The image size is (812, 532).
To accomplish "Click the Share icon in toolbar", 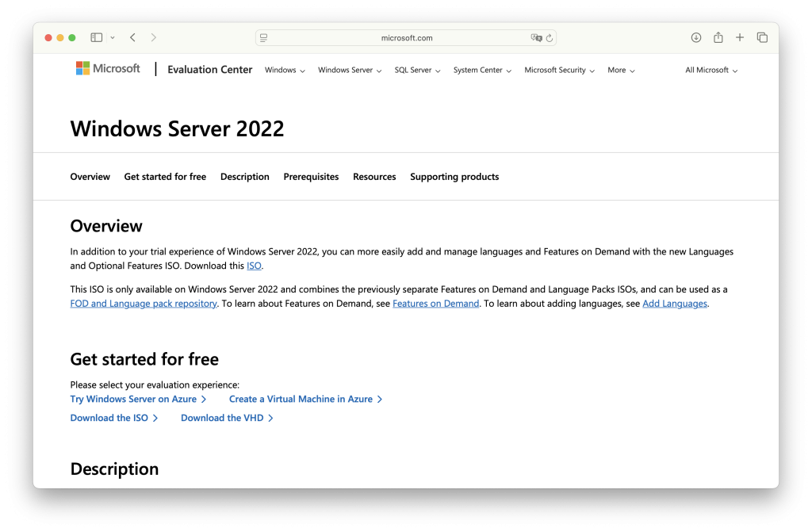I will tap(718, 37).
